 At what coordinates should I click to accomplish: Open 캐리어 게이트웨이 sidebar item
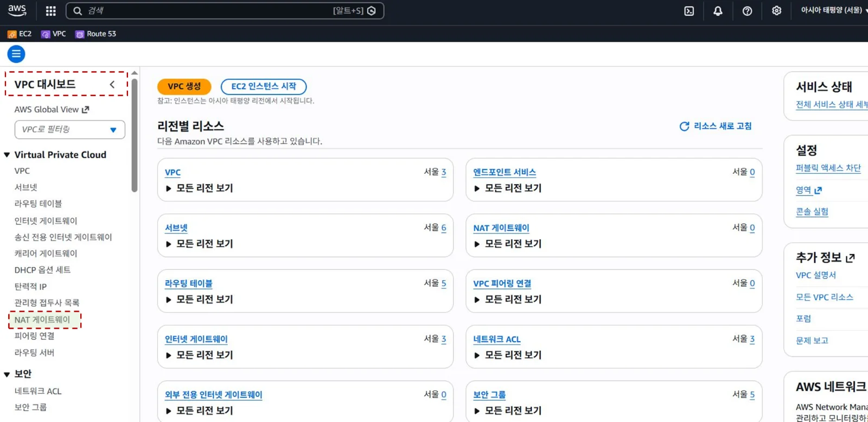click(46, 253)
